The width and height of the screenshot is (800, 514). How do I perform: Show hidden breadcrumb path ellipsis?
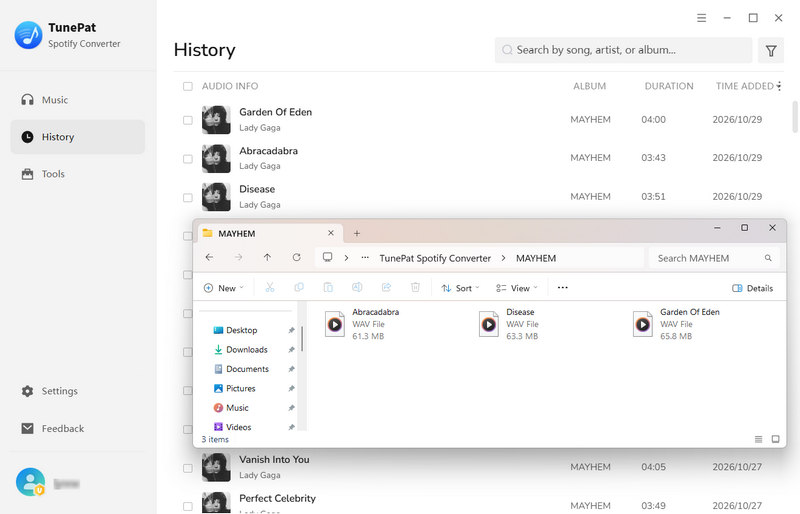pyautogui.click(x=365, y=258)
